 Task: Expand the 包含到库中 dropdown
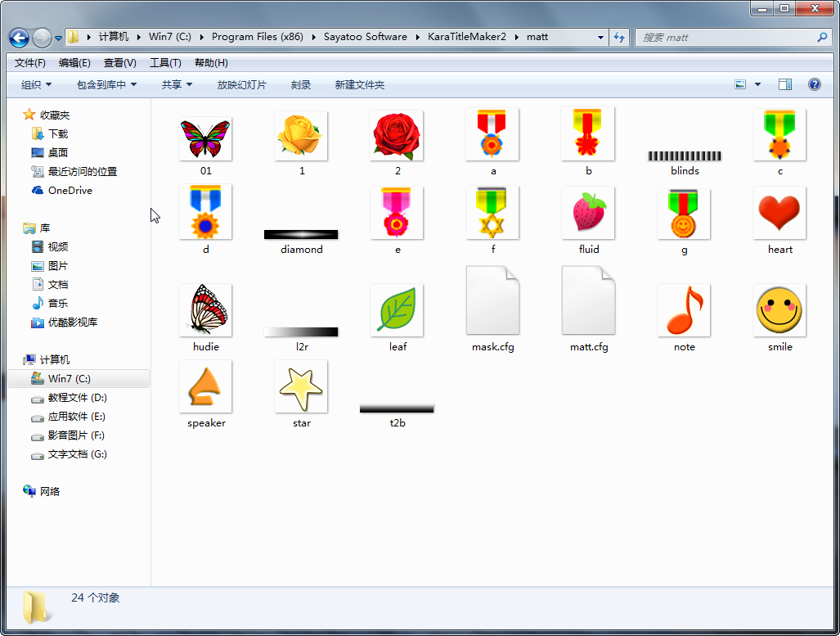tap(106, 85)
